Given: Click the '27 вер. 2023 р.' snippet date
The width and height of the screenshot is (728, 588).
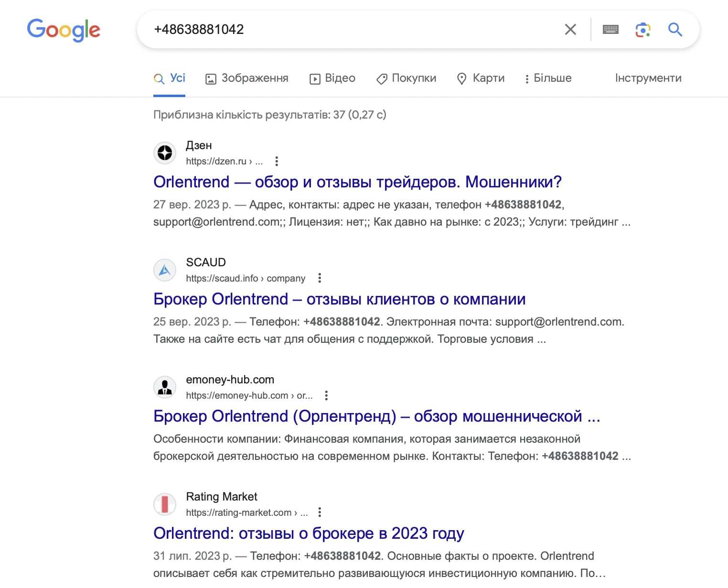Looking at the screenshot, I should pos(192,205).
